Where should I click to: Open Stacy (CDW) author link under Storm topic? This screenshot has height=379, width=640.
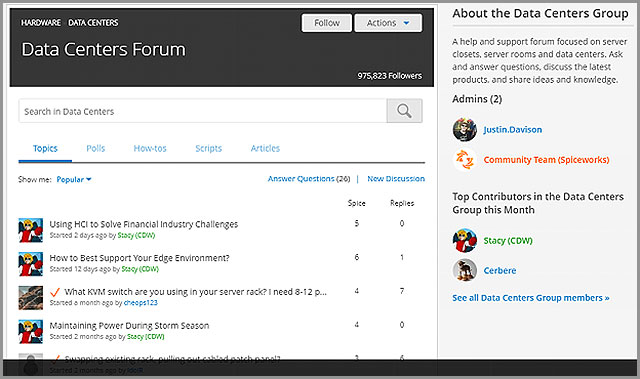(146, 337)
